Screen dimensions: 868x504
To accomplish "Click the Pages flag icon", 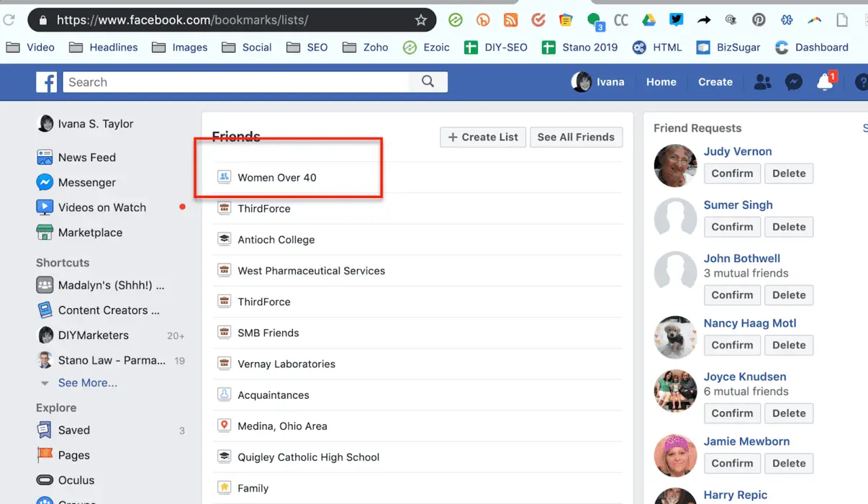I will coord(45,455).
